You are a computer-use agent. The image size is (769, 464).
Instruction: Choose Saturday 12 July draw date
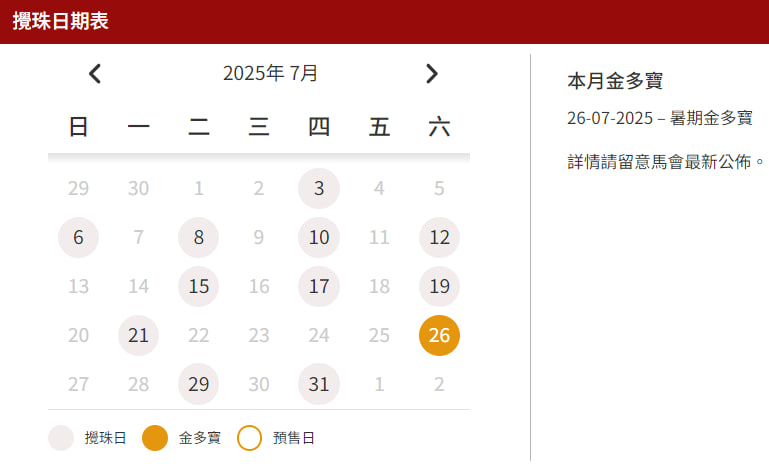point(439,238)
